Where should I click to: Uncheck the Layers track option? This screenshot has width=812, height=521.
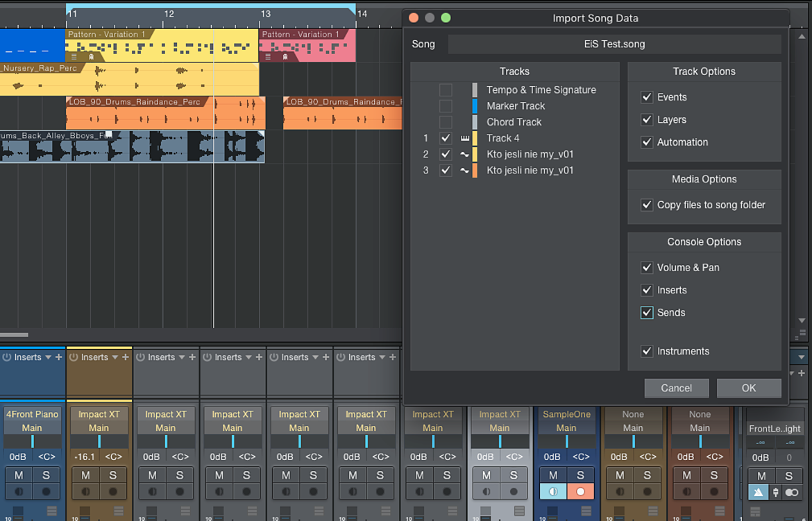[x=647, y=119]
